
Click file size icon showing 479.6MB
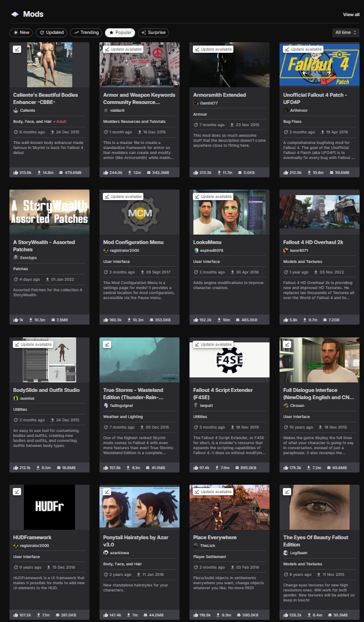[x=61, y=172]
